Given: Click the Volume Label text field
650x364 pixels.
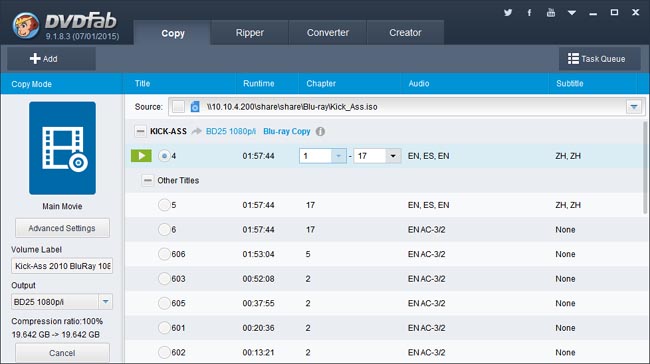Looking at the screenshot, I should tap(62, 266).
